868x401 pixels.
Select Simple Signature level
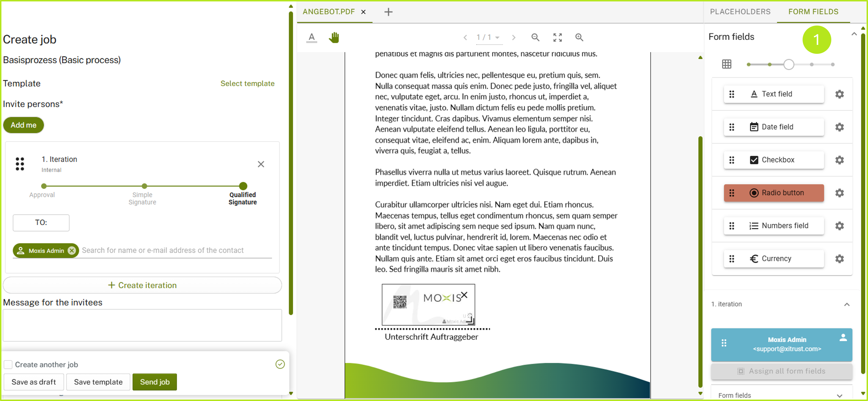[x=144, y=186]
